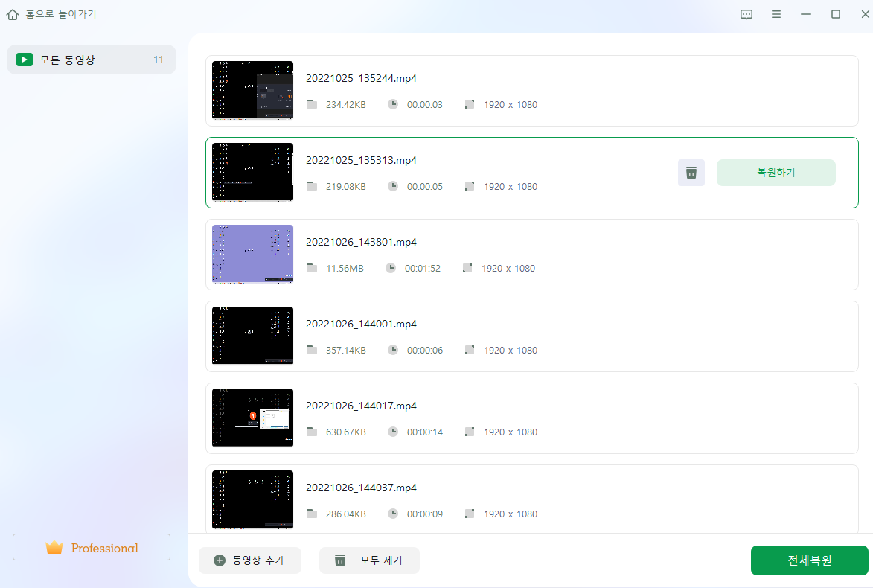Maximize the application window
Screen dimensions: 873x588
point(835,14)
